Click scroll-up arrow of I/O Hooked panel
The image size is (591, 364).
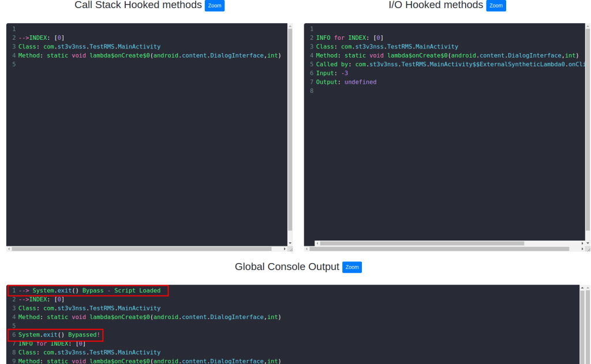coord(588,26)
